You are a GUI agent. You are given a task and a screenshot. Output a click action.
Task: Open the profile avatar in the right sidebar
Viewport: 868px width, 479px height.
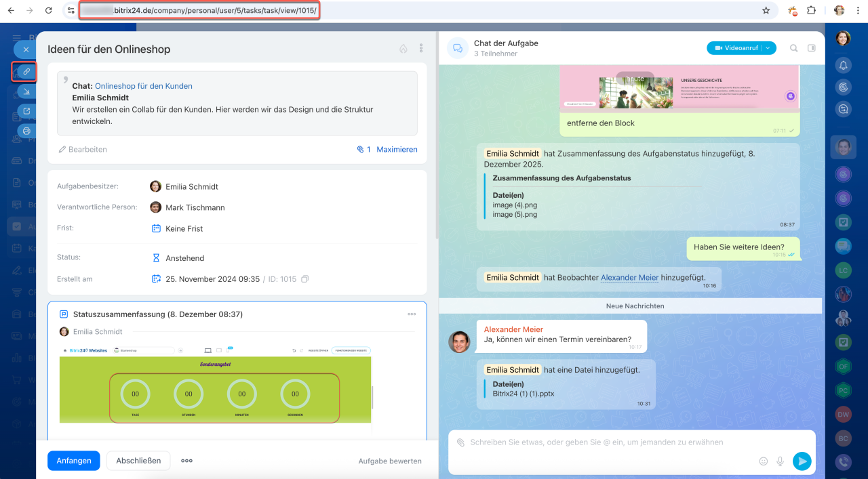pyautogui.click(x=843, y=39)
